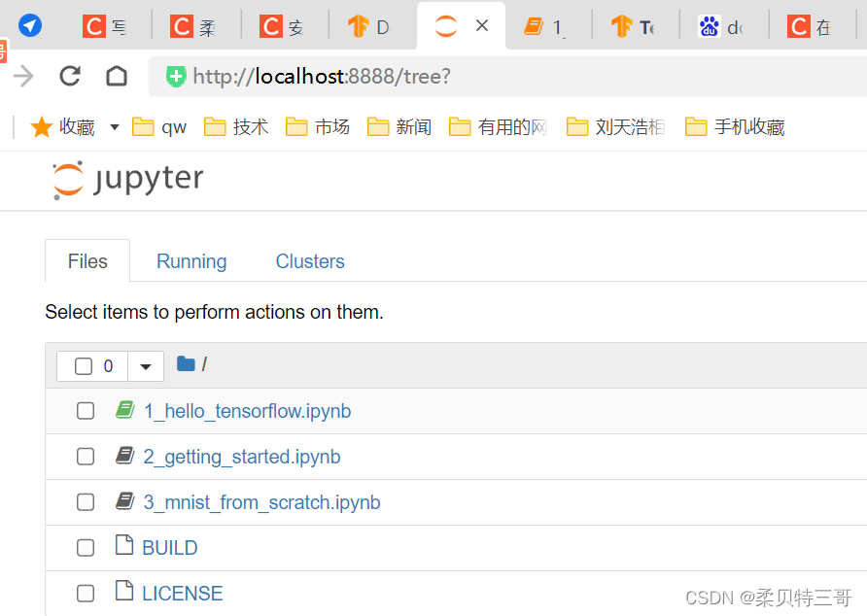
Task: Click the file icon beside LICENSE
Action: pyautogui.click(x=124, y=593)
